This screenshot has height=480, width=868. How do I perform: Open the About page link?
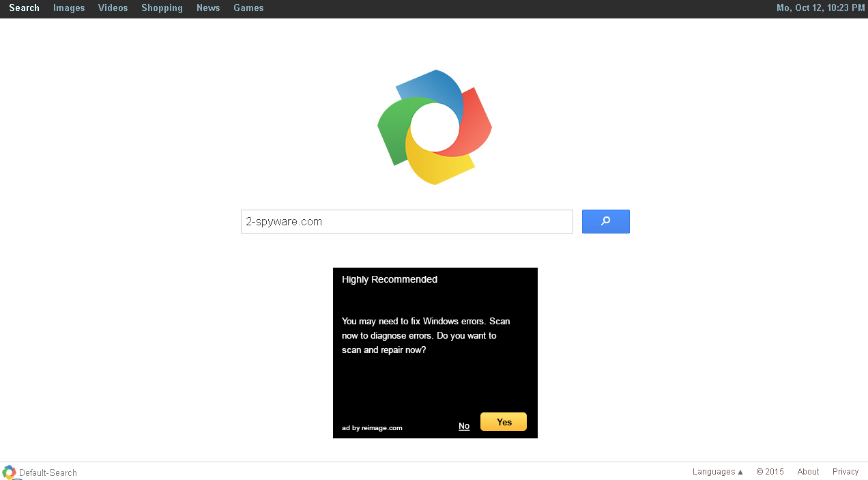[x=808, y=472]
